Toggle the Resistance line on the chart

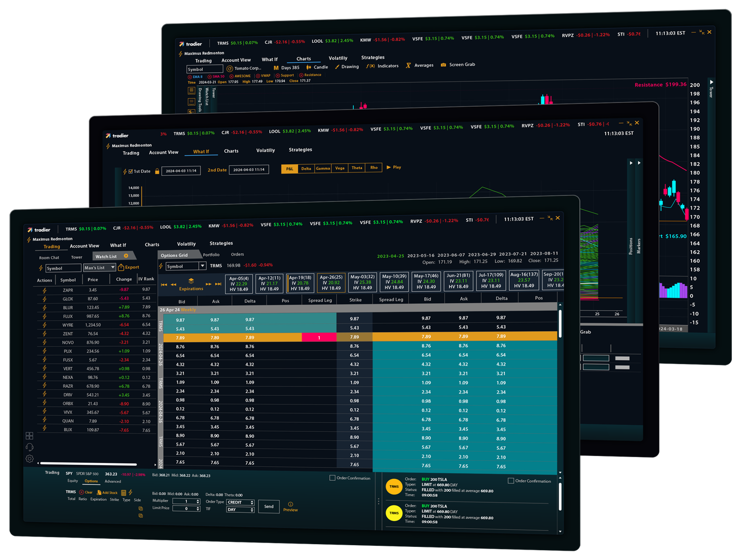click(x=301, y=76)
